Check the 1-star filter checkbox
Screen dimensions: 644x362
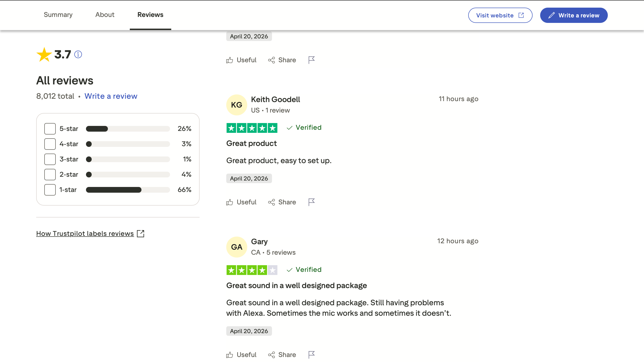pyautogui.click(x=50, y=190)
